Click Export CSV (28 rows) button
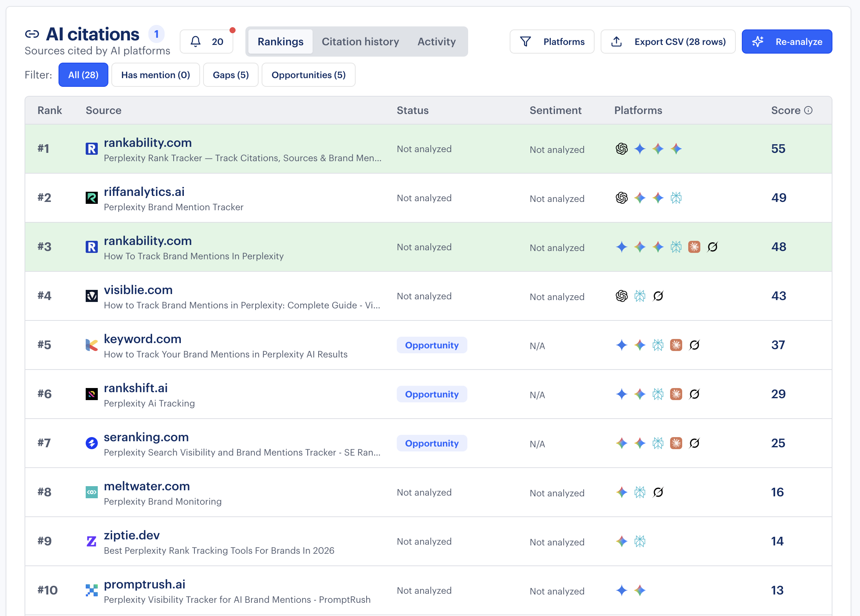This screenshot has width=860, height=616. (668, 41)
